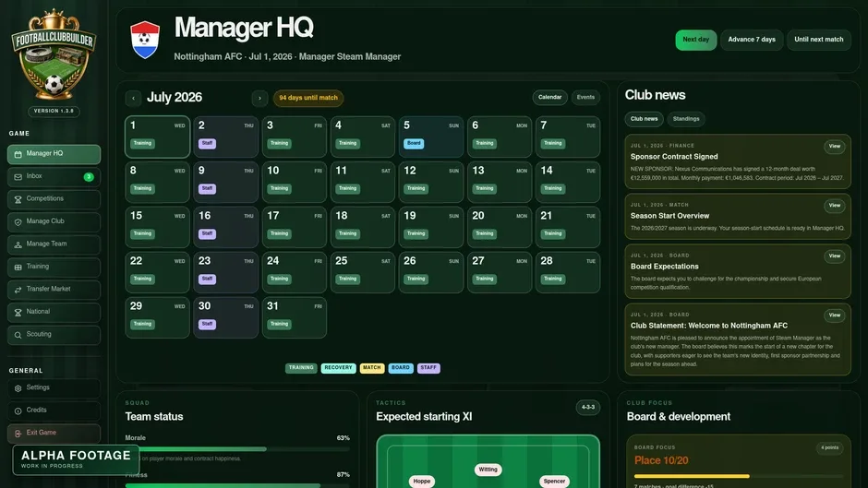This screenshot has width=868, height=488.
Task: Open the Inbox unread count badge
Action: 89,176
